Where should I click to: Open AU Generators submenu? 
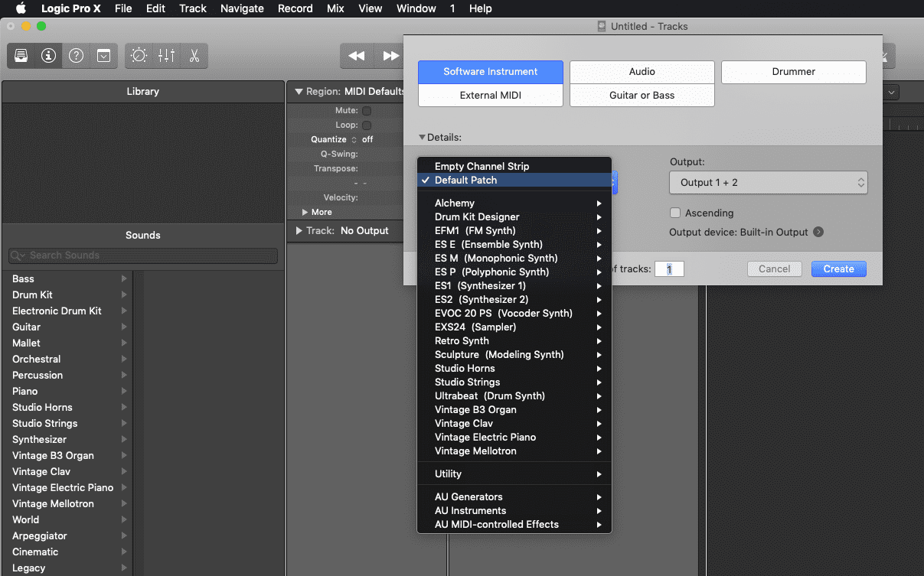pos(514,497)
